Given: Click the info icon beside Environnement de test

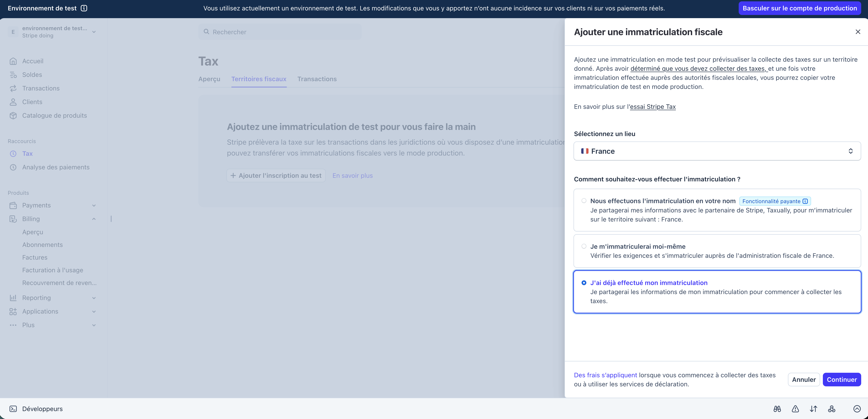Looking at the screenshot, I should point(84,8).
